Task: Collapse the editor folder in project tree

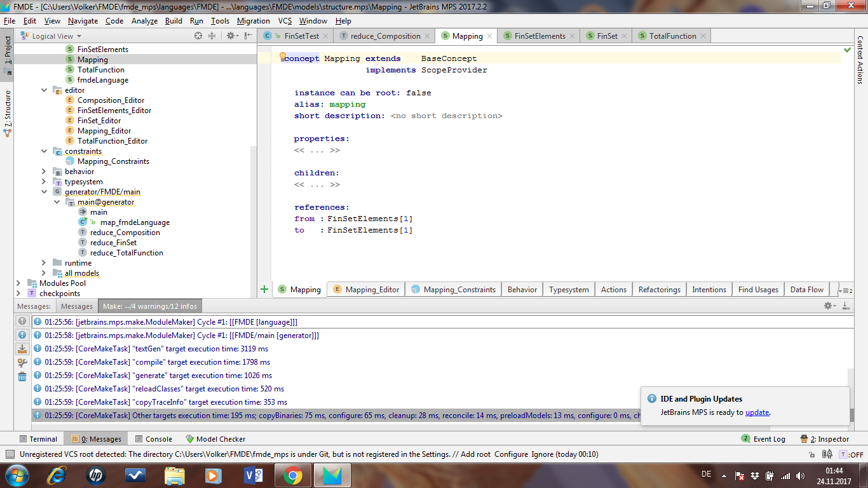Action: pyautogui.click(x=44, y=90)
